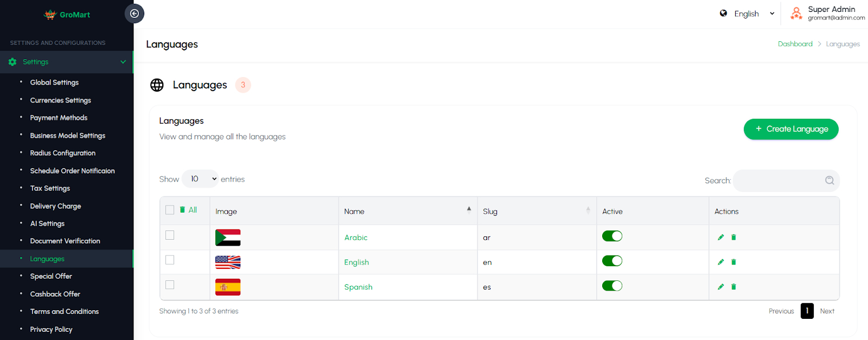Collapse sidebar with the back arrow icon
The height and width of the screenshot is (340, 868).
coord(135,14)
